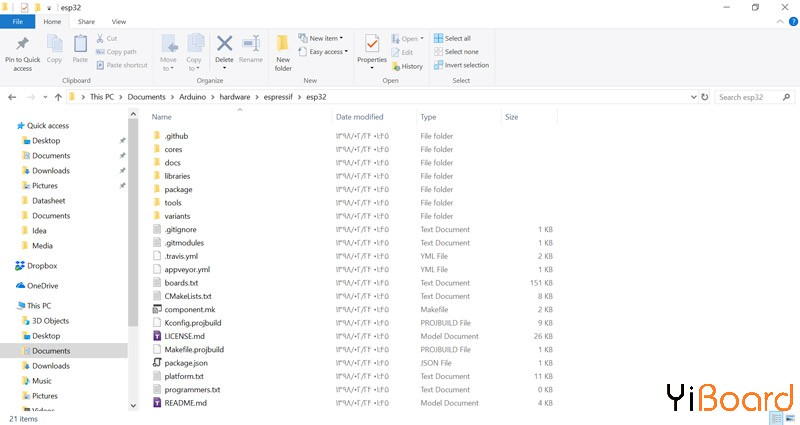Open the Quick Access Toolbar customize dropdown
This screenshot has height=425, width=800.
[49, 8]
